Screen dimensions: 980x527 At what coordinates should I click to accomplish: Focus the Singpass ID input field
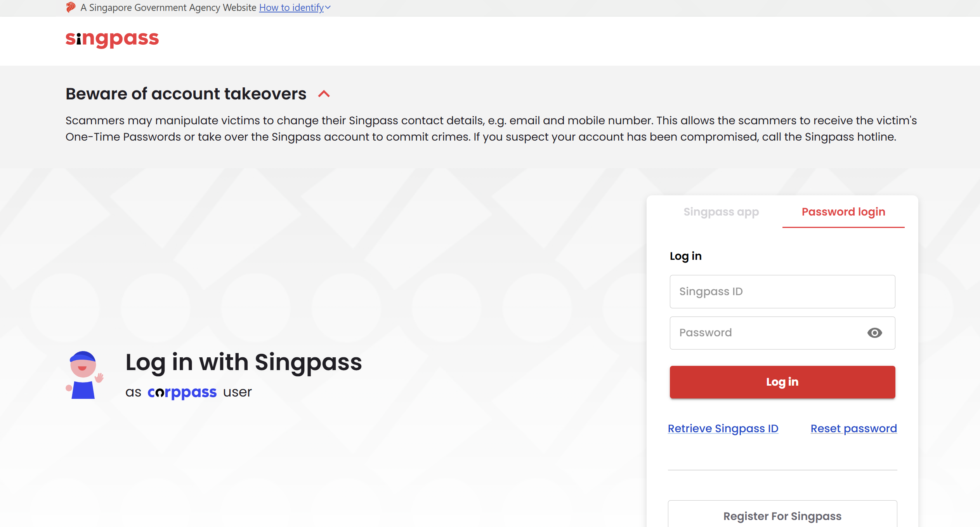coord(782,292)
